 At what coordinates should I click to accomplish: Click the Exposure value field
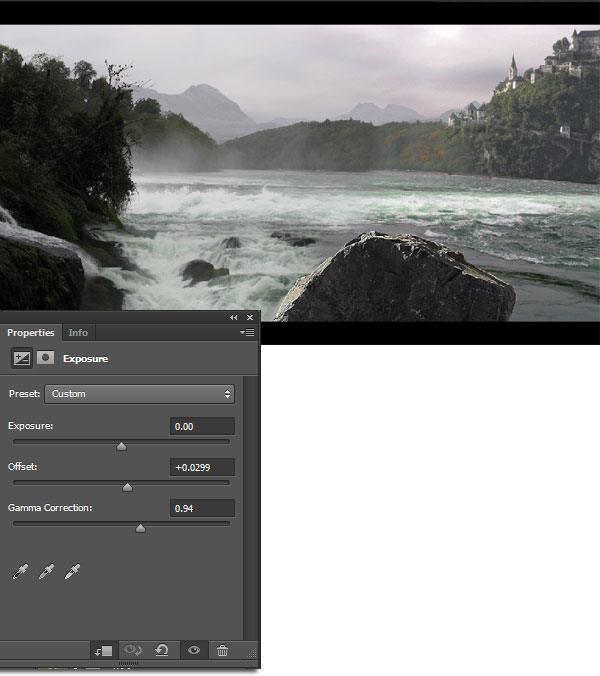203,426
